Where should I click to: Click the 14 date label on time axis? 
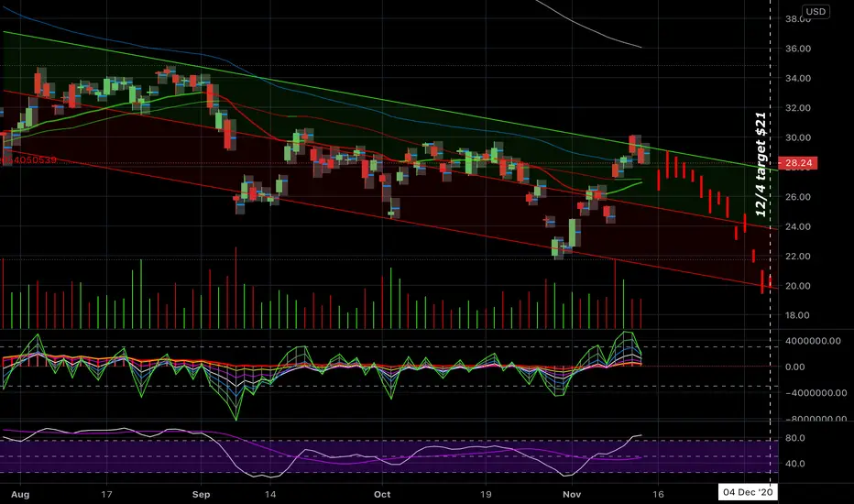coord(270,494)
